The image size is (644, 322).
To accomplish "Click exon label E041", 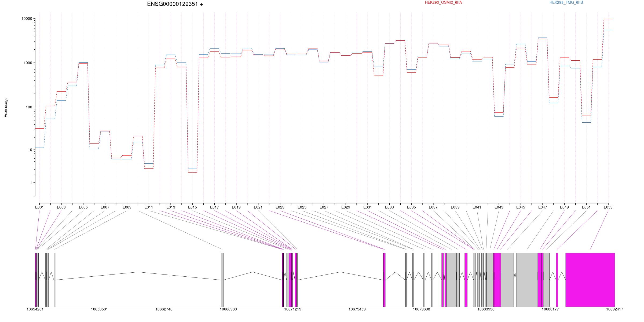I will (x=477, y=207).
